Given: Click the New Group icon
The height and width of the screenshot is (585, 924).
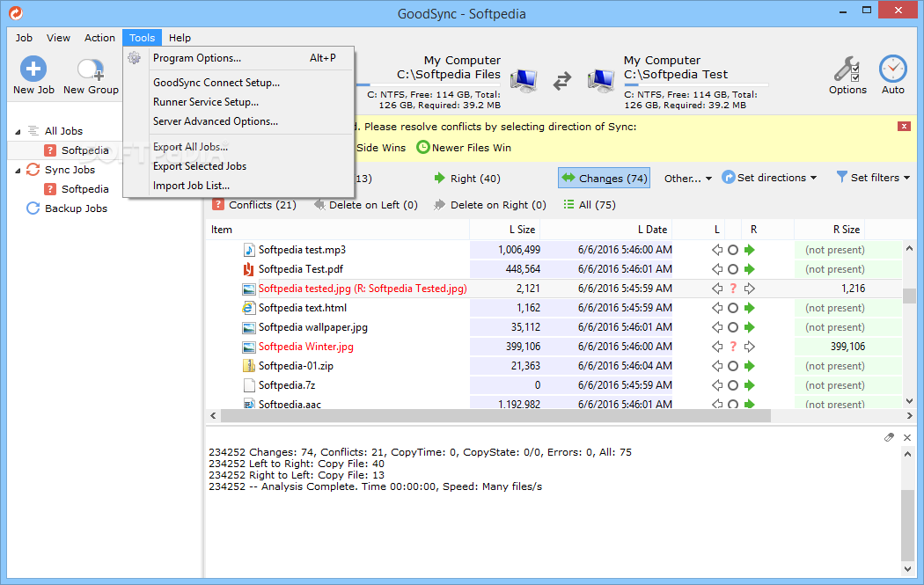Looking at the screenshot, I should 91,69.
